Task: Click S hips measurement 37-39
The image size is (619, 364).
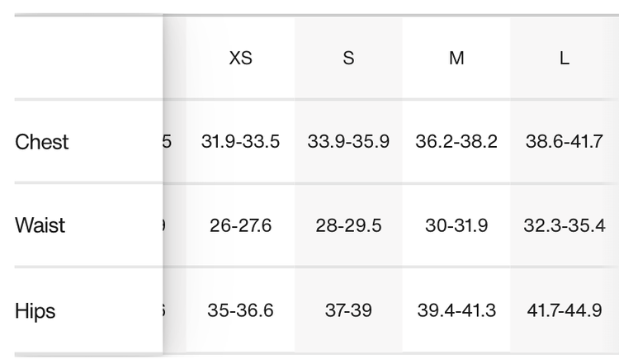Action: coord(348,311)
